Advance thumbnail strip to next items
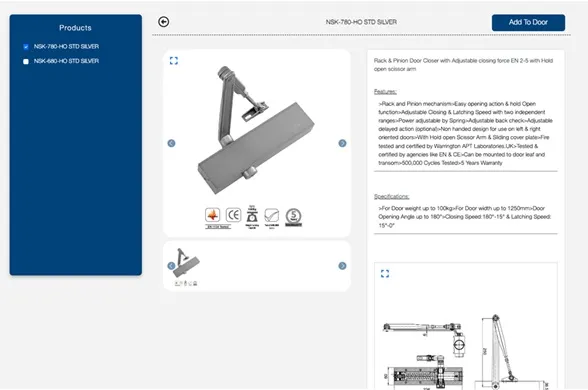This screenshot has width=588, height=390. coord(342,266)
